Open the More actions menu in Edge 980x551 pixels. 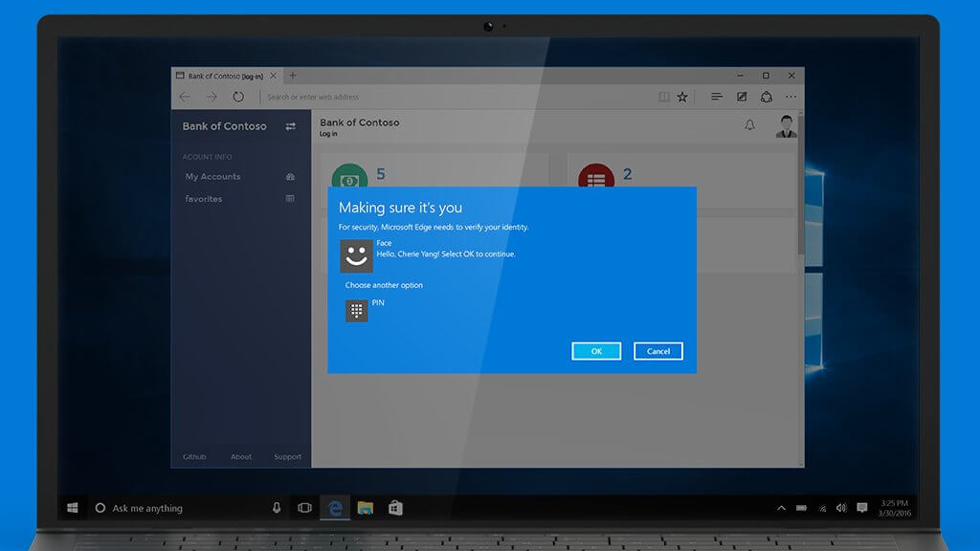click(x=791, y=97)
